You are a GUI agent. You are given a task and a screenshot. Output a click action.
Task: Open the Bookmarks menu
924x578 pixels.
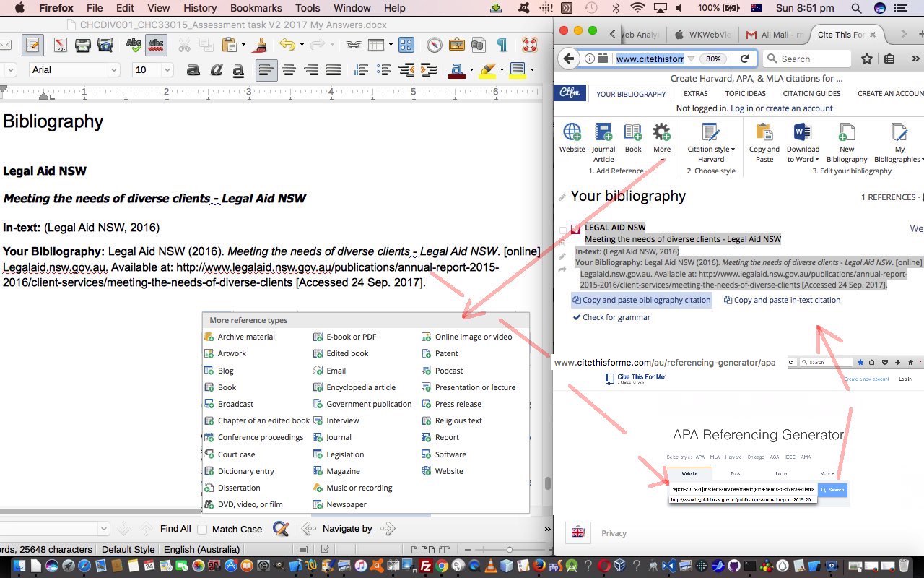point(256,8)
